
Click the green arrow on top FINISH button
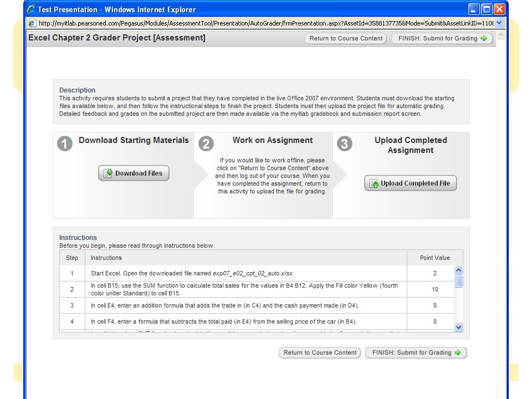click(484, 38)
